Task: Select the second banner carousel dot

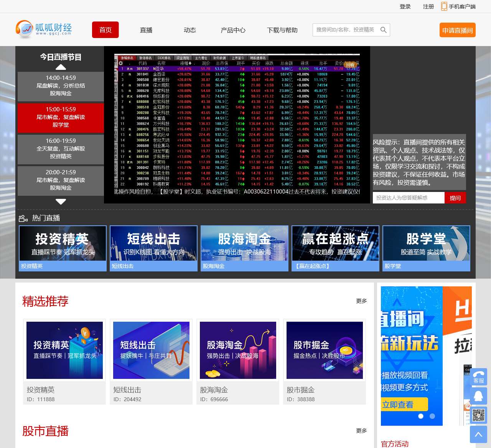Action: tap(432, 416)
